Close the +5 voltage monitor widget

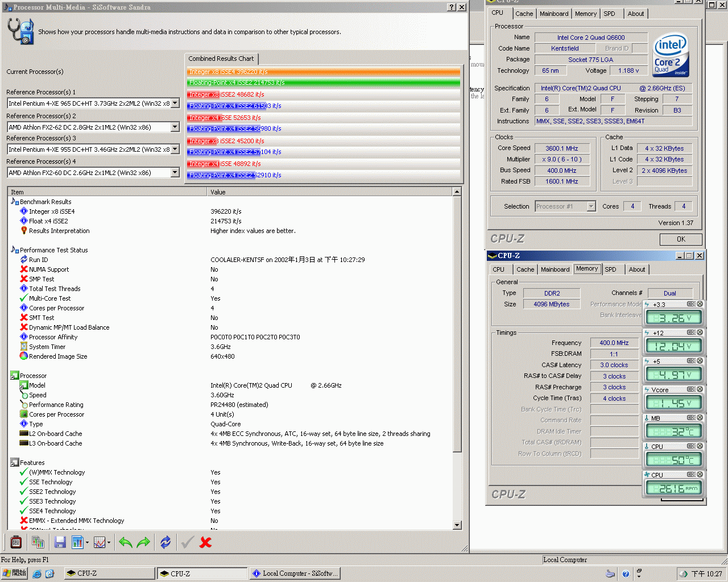click(700, 361)
